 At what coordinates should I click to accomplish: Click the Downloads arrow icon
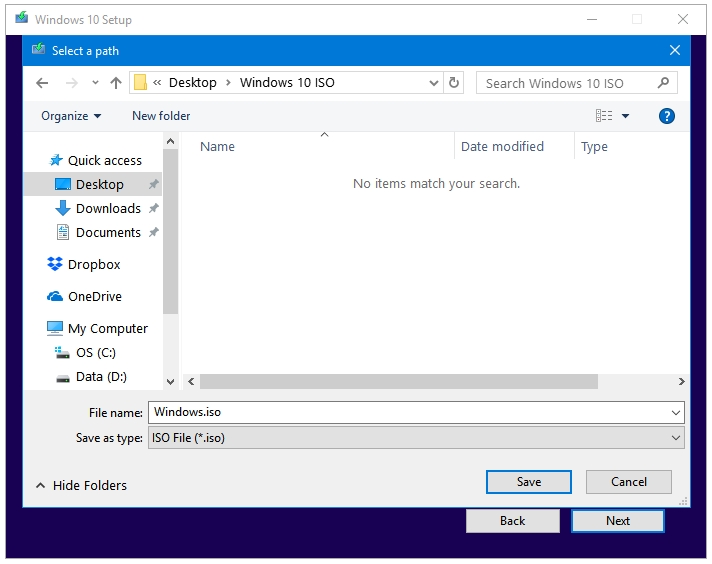click(63, 208)
